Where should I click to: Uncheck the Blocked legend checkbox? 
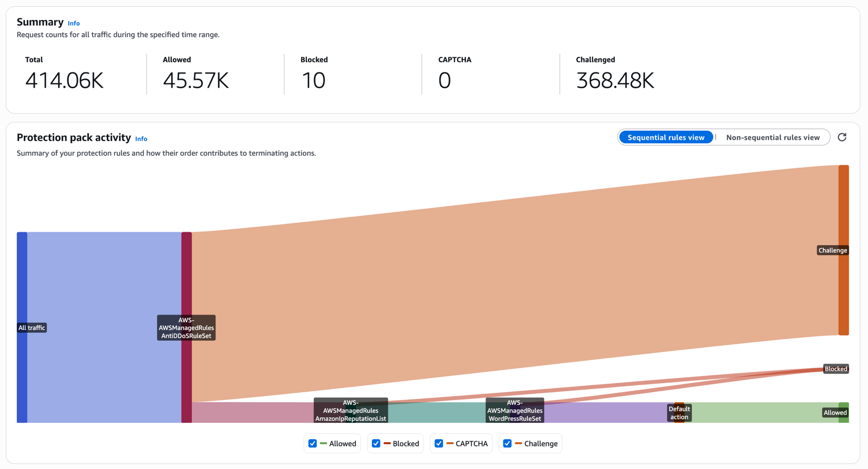click(x=376, y=443)
